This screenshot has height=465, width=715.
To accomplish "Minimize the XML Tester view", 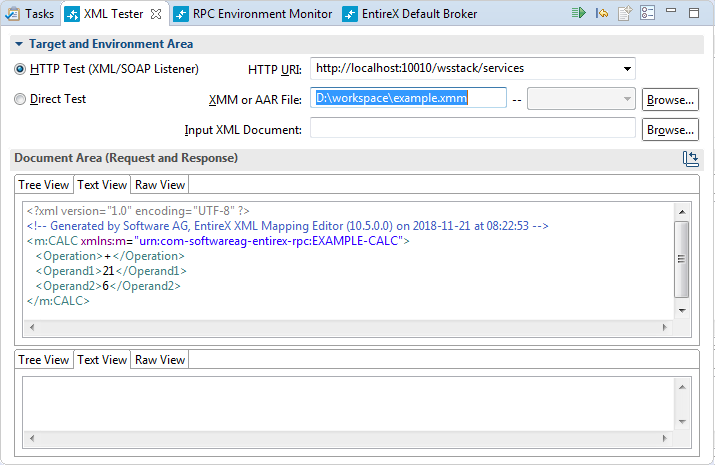I will point(671,10).
